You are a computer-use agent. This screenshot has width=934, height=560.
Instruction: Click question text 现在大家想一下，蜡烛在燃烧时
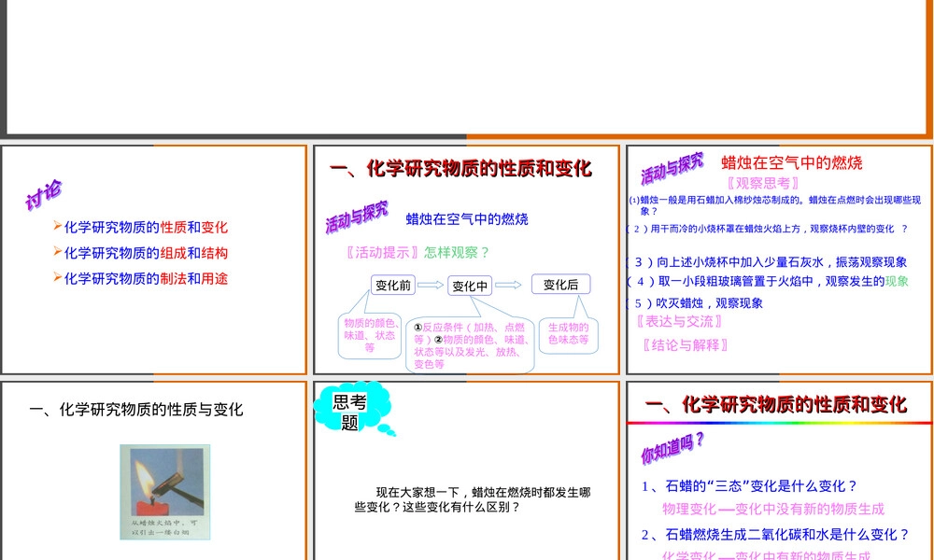[x=473, y=500]
